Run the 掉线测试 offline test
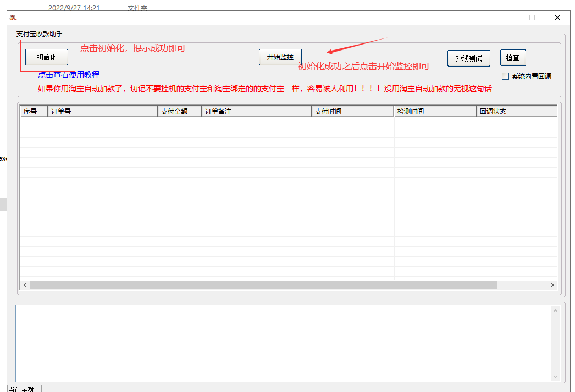The height and width of the screenshot is (392, 575). click(469, 58)
